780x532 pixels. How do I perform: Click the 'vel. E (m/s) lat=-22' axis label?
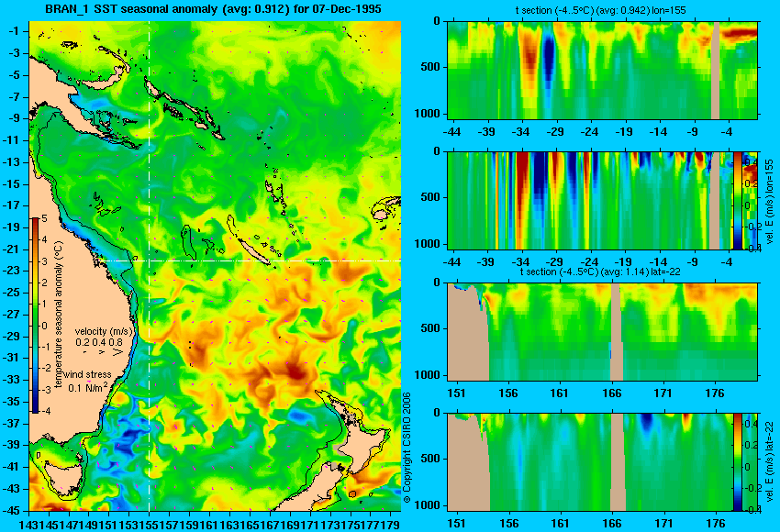(769, 464)
